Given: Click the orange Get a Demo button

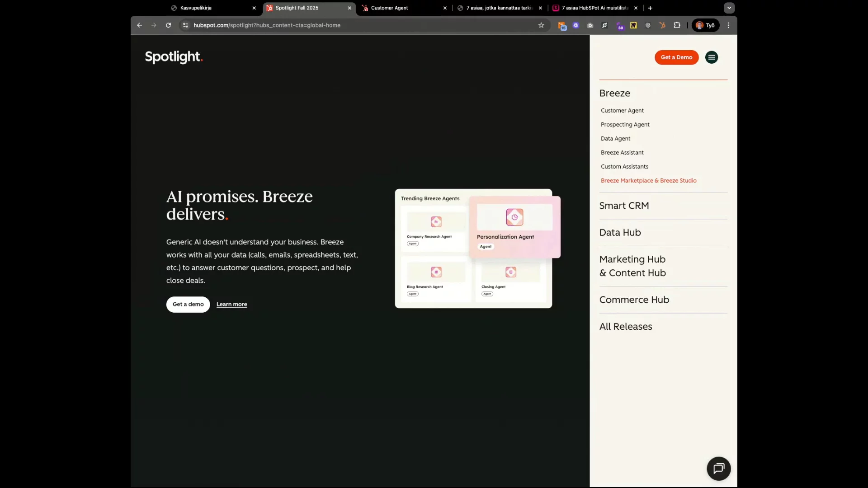Looking at the screenshot, I should point(676,57).
